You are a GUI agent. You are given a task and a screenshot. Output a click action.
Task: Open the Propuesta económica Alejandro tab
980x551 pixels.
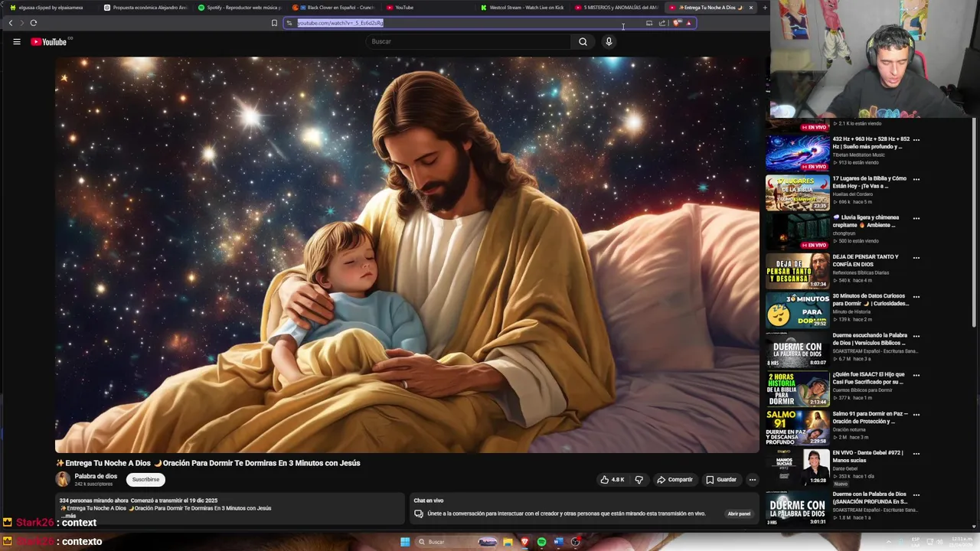click(x=145, y=8)
